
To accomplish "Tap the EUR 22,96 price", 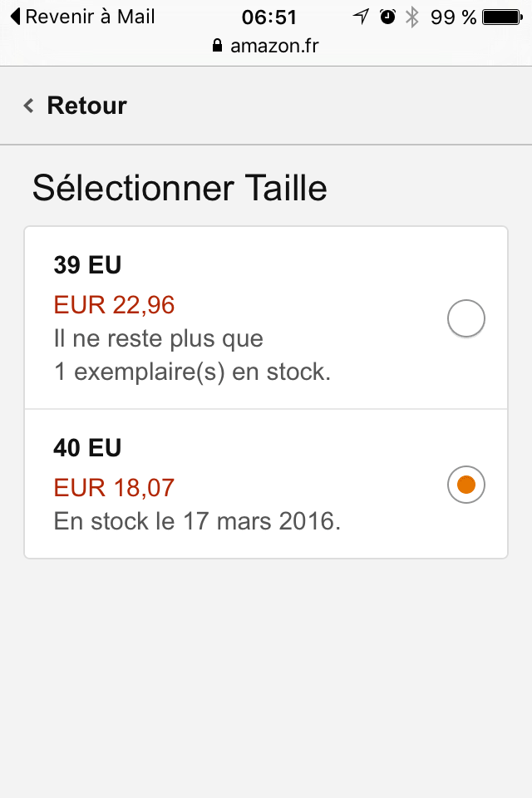I will [x=115, y=305].
